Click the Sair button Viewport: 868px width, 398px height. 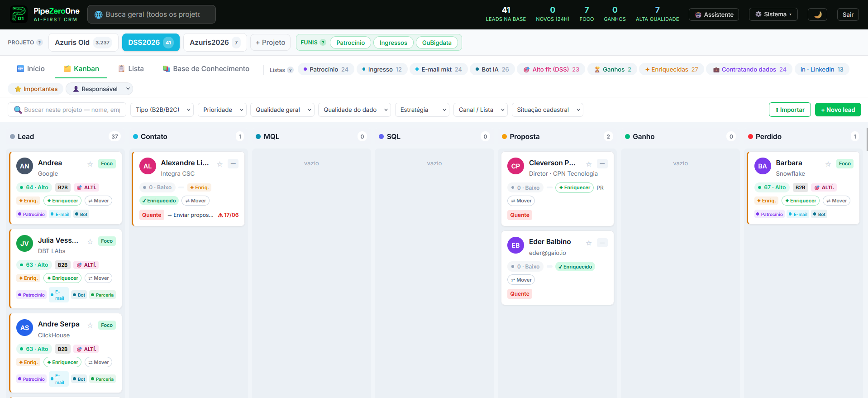(x=848, y=14)
